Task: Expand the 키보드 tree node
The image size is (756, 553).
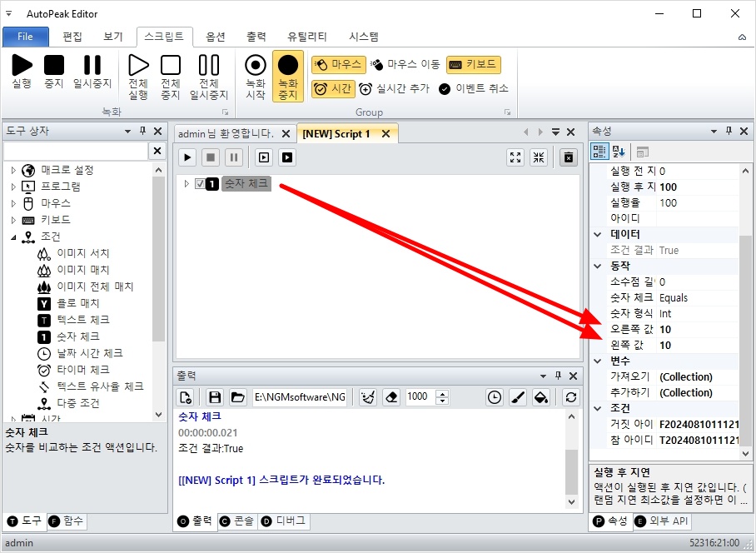Action: coord(13,220)
